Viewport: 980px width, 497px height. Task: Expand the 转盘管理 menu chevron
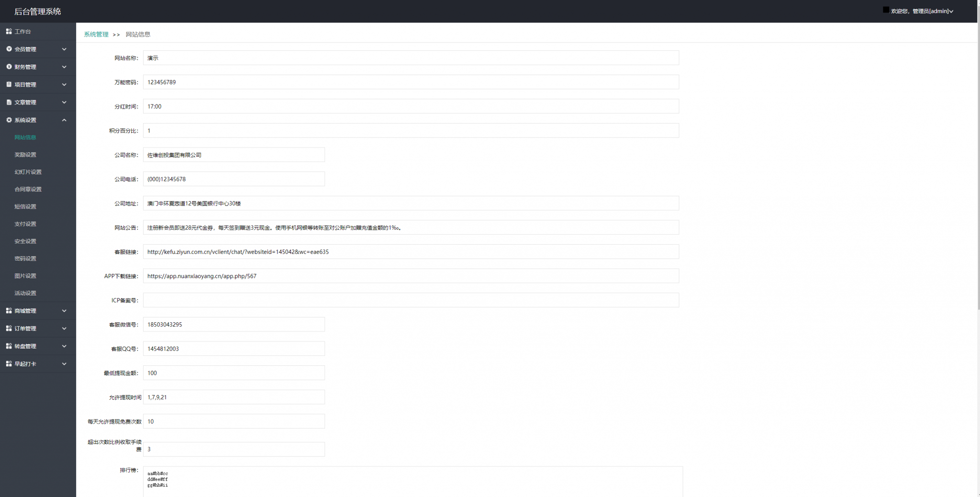click(x=64, y=346)
